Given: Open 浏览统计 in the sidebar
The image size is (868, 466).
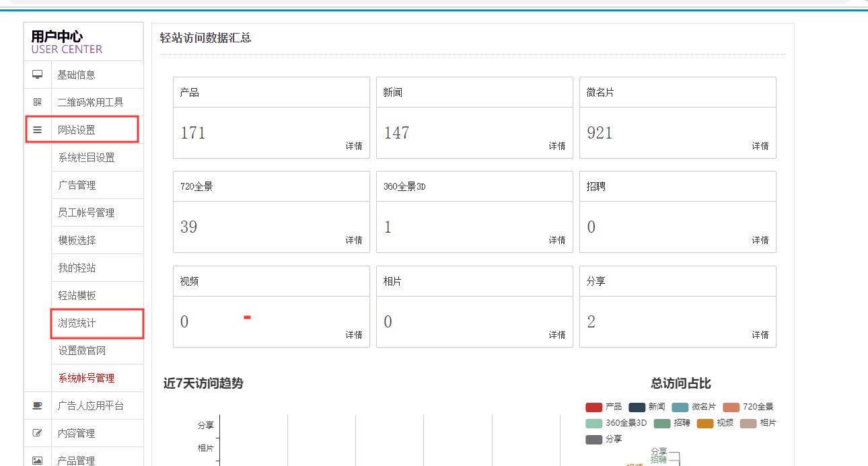Looking at the screenshot, I should coord(77,323).
